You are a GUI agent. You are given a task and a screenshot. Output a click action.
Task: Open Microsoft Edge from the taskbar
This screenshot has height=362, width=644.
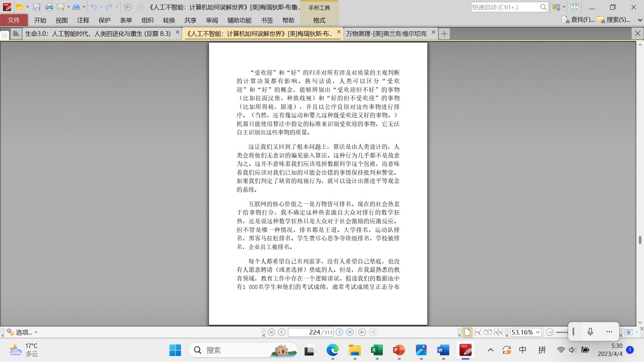click(x=332, y=350)
